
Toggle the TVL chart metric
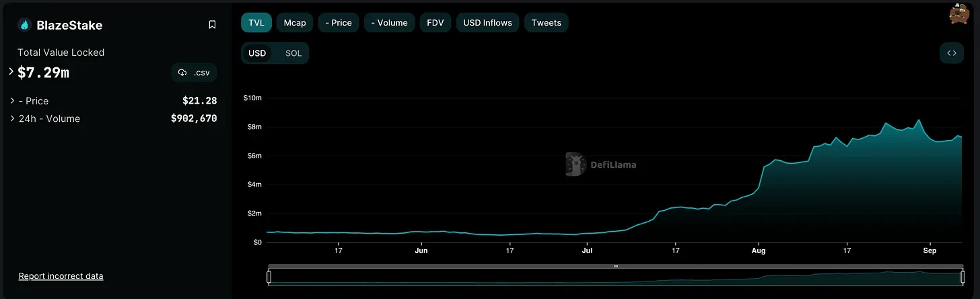256,22
